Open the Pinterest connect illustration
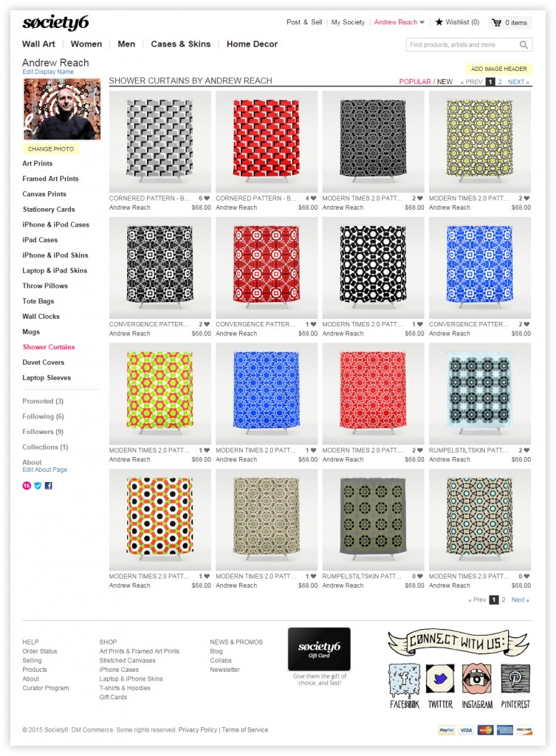The image size is (556, 756). pyautogui.click(x=515, y=686)
